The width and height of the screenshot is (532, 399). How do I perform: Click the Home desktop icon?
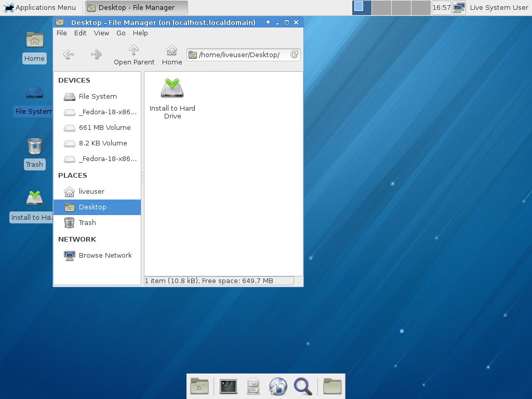tap(34, 47)
